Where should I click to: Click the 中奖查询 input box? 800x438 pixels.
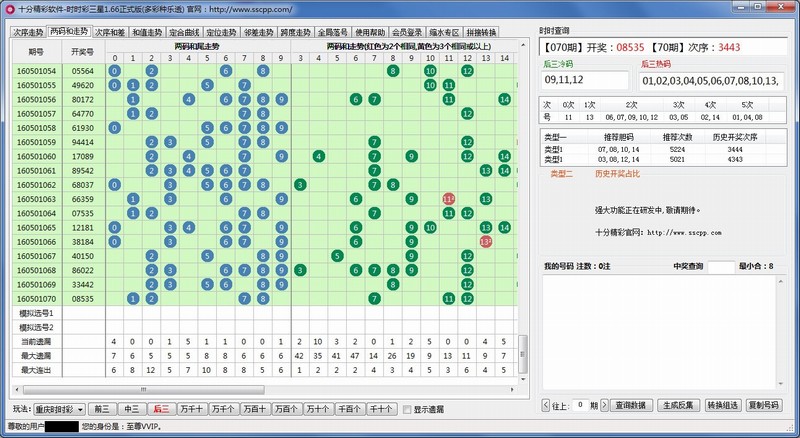click(720, 267)
